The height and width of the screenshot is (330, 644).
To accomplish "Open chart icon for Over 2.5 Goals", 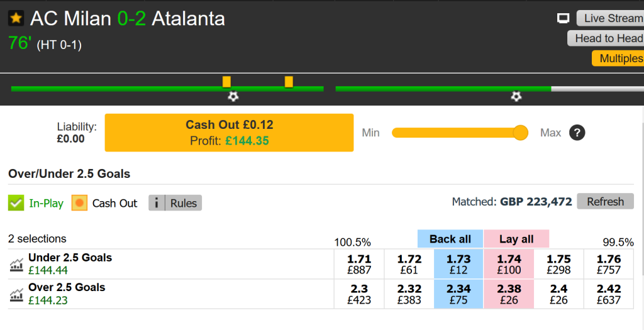I will (x=16, y=294).
